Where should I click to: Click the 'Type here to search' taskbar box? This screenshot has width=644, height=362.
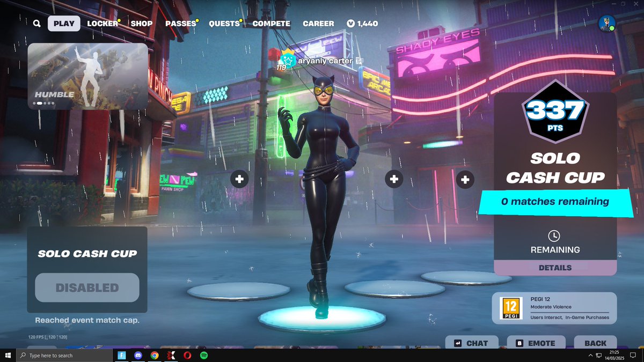(x=64, y=355)
